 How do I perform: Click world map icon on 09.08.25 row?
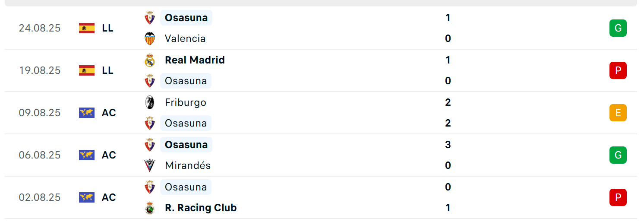[87, 113]
